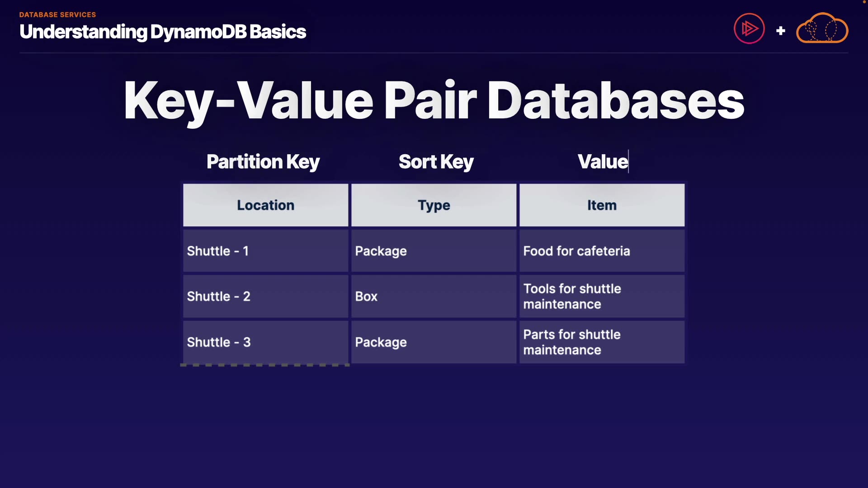Click the orange cloud guru logo
The height and width of the screenshot is (488, 868).
coord(822,29)
